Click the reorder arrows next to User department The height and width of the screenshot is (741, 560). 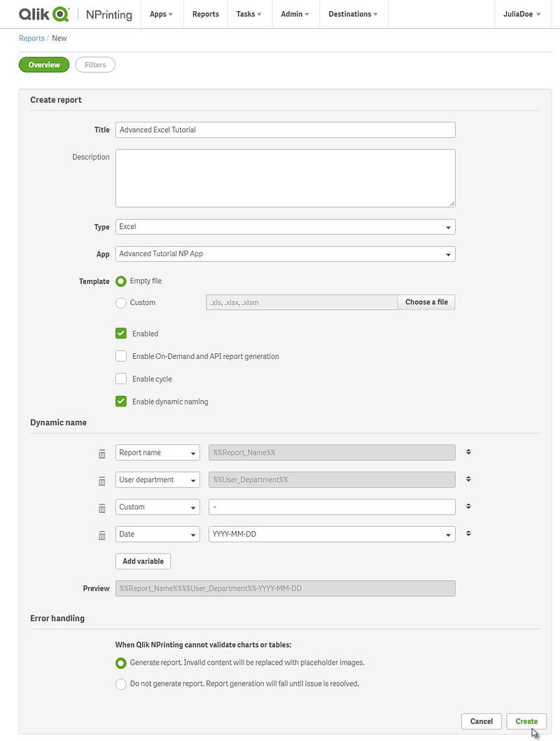point(468,479)
